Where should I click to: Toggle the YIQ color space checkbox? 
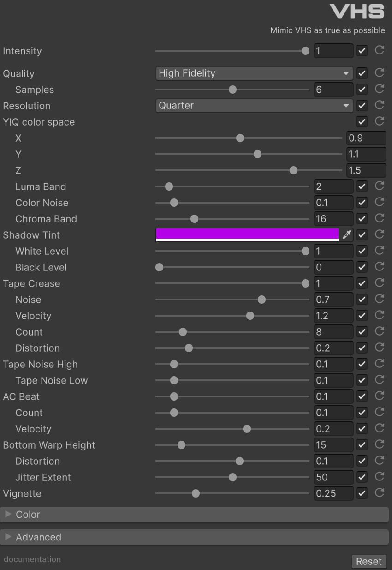pyautogui.click(x=362, y=122)
